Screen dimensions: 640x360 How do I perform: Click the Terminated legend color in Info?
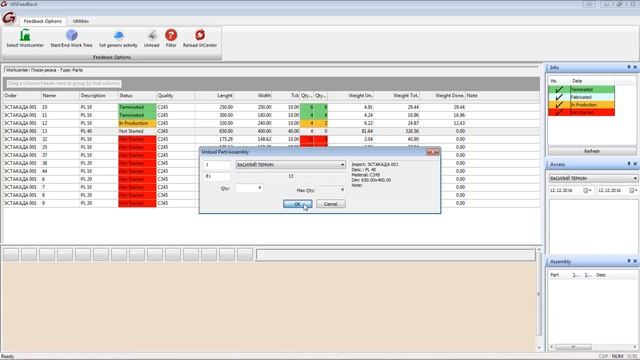[x=592, y=89]
